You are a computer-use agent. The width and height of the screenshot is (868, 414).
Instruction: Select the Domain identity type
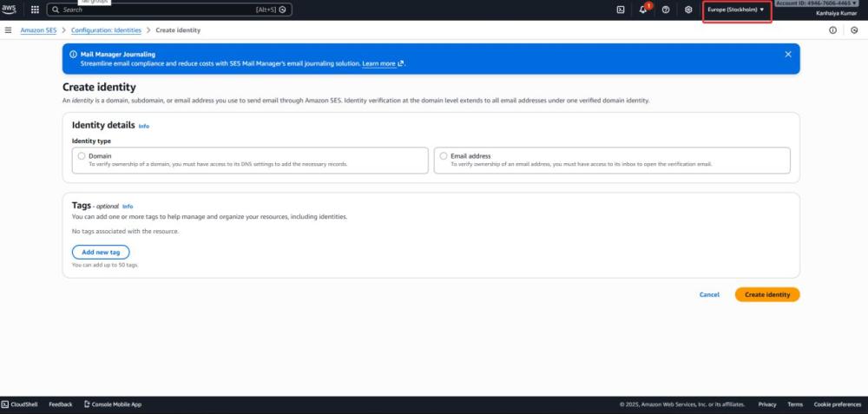82,156
